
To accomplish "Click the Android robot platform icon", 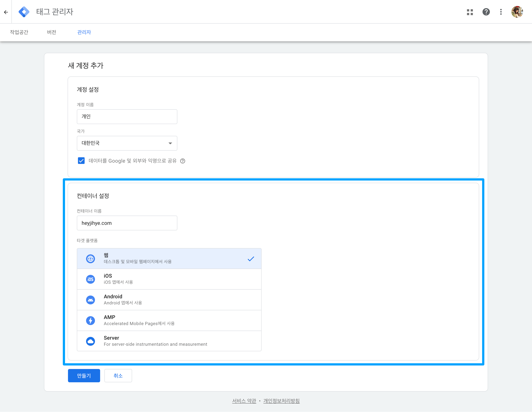I will click(x=90, y=300).
